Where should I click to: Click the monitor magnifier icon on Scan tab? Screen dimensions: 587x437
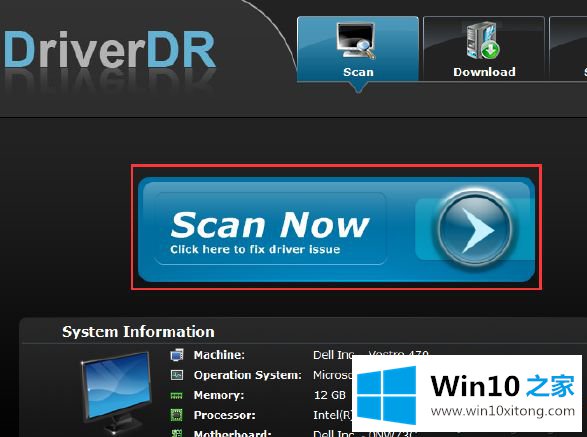pos(355,40)
